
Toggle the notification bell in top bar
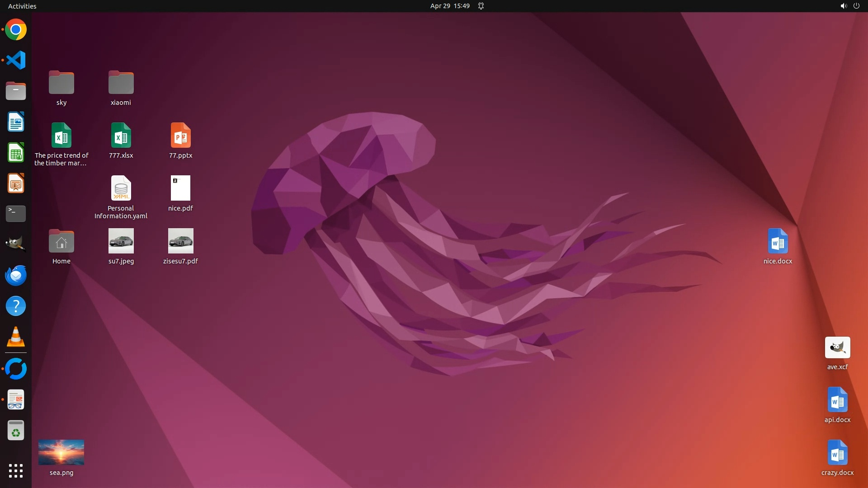(481, 6)
